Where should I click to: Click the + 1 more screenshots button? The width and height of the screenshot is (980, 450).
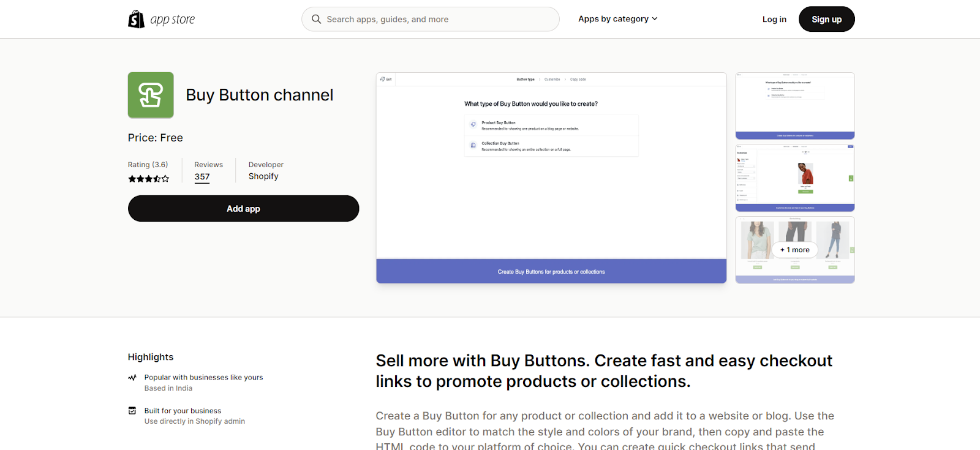click(795, 250)
